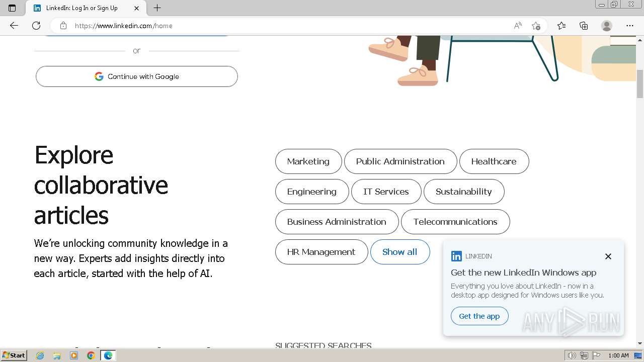Open the IT Services topic pill
The width and height of the screenshot is (644, 362).
tap(386, 192)
